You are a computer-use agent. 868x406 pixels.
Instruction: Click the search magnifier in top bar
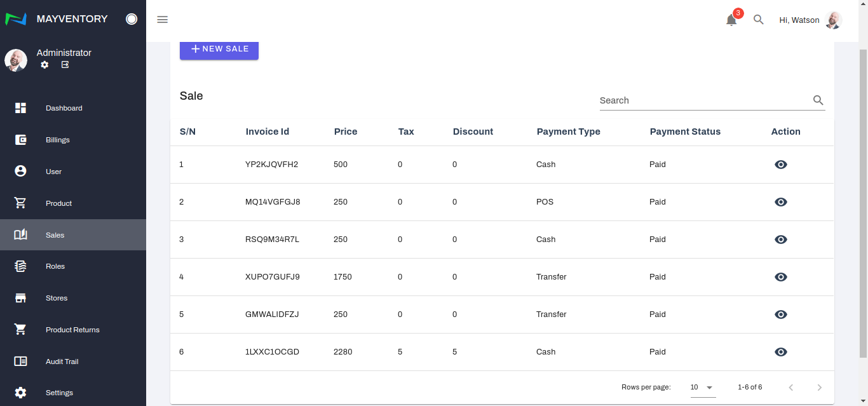tap(758, 20)
